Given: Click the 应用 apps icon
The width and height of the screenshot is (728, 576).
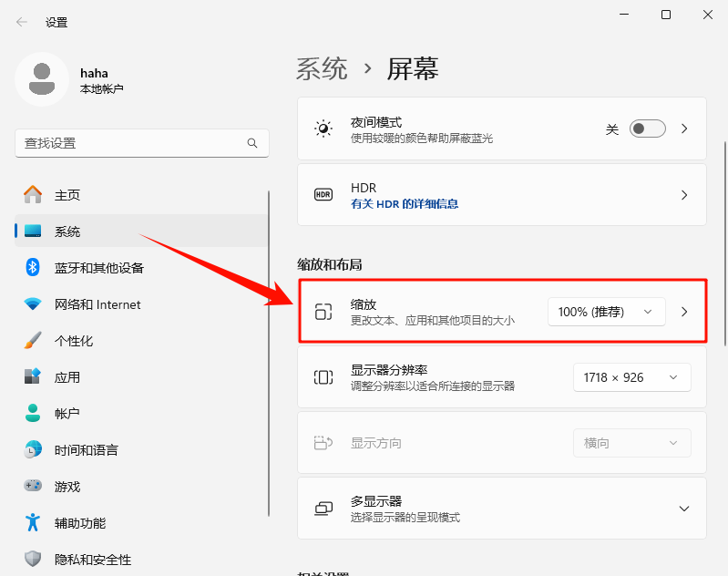Looking at the screenshot, I should coord(33,376).
